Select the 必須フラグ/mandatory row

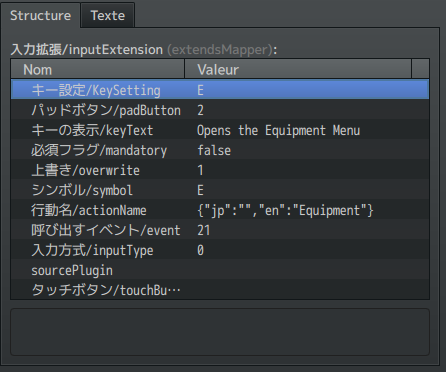pyautogui.click(x=220, y=150)
